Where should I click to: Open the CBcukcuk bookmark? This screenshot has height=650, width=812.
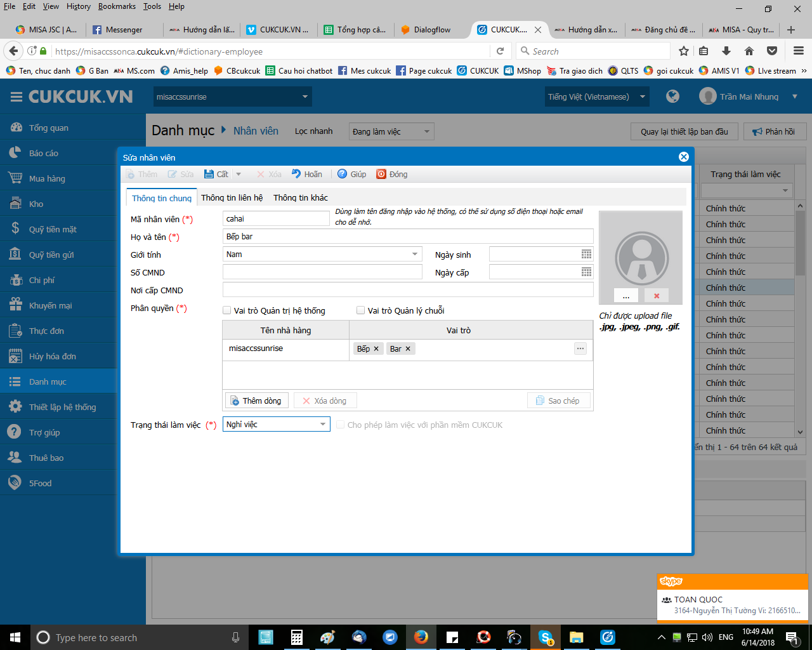click(x=237, y=70)
